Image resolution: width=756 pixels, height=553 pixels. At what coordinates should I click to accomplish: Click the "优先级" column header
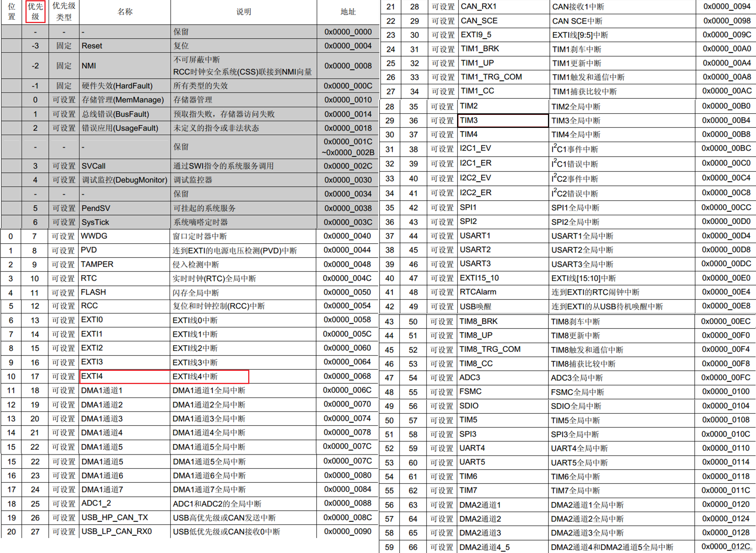[36, 12]
